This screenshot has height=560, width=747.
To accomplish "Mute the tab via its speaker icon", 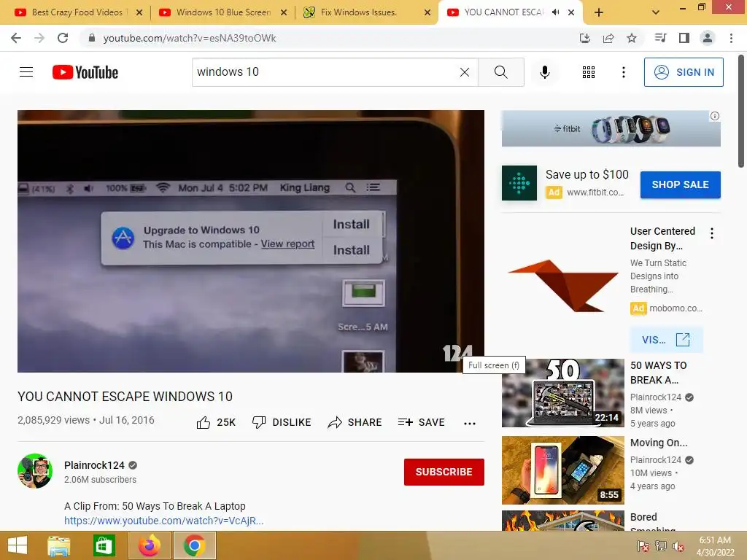I will pos(555,12).
